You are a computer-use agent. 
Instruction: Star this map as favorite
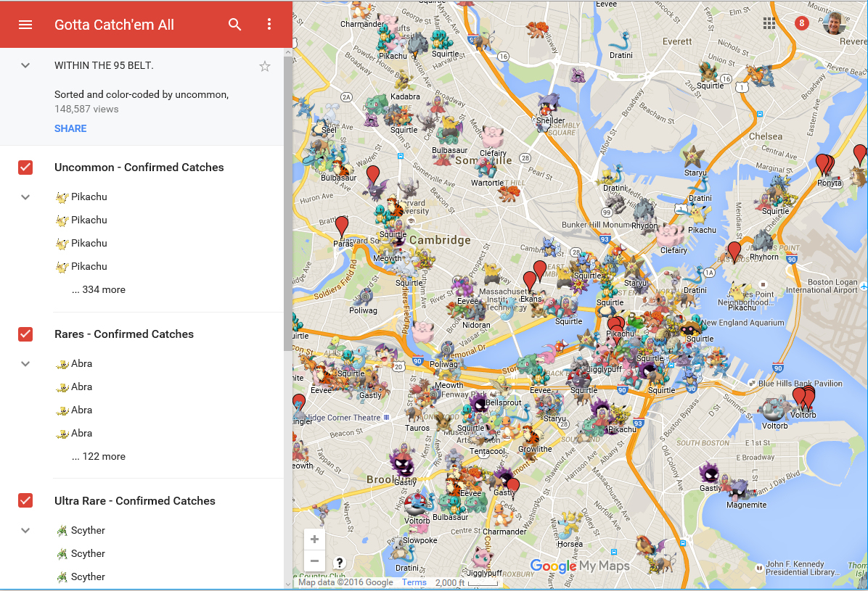click(265, 67)
